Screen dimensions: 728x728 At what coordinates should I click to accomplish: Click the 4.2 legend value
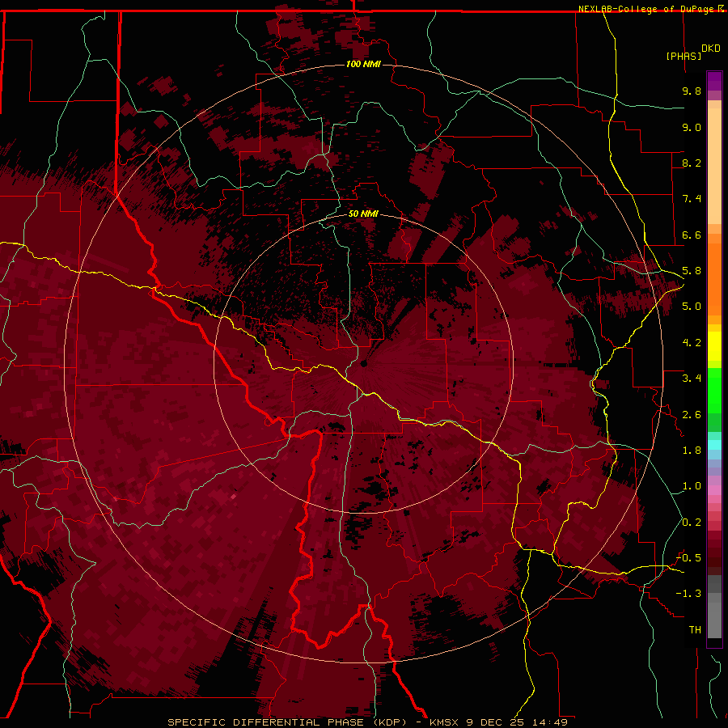pos(692,343)
